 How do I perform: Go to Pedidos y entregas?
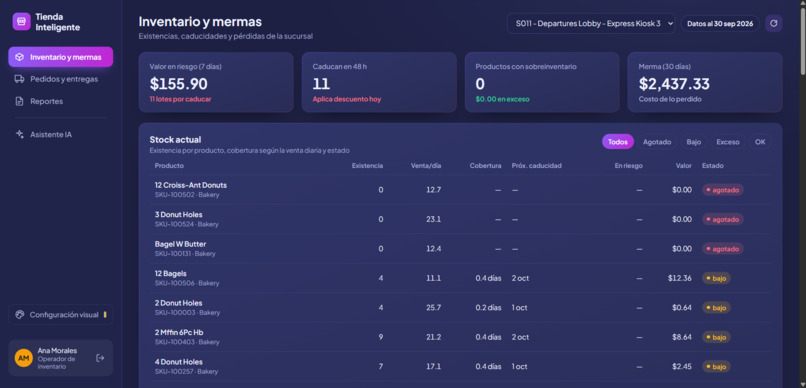pyautogui.click(x=61, y=79)
